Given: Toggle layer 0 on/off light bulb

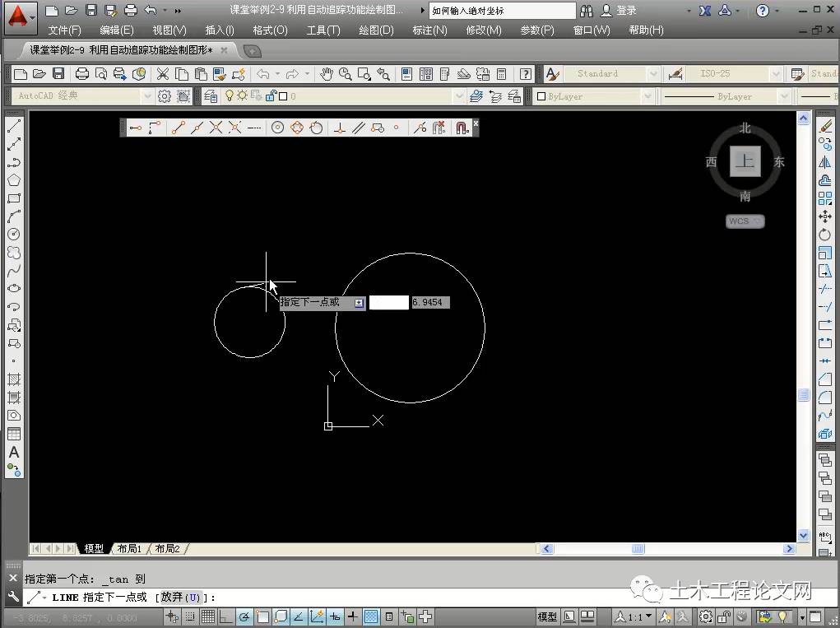Looking at the screenshot, I should (x=230, y=96).
